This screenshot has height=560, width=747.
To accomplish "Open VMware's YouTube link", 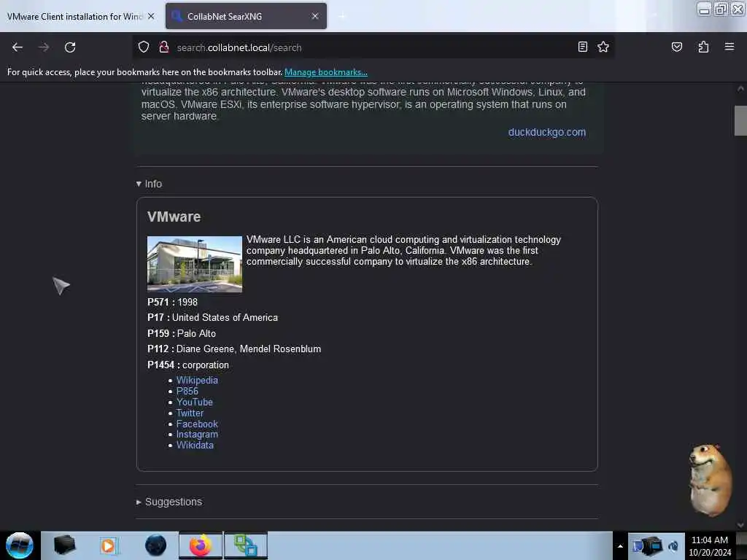I will [194, 402].
